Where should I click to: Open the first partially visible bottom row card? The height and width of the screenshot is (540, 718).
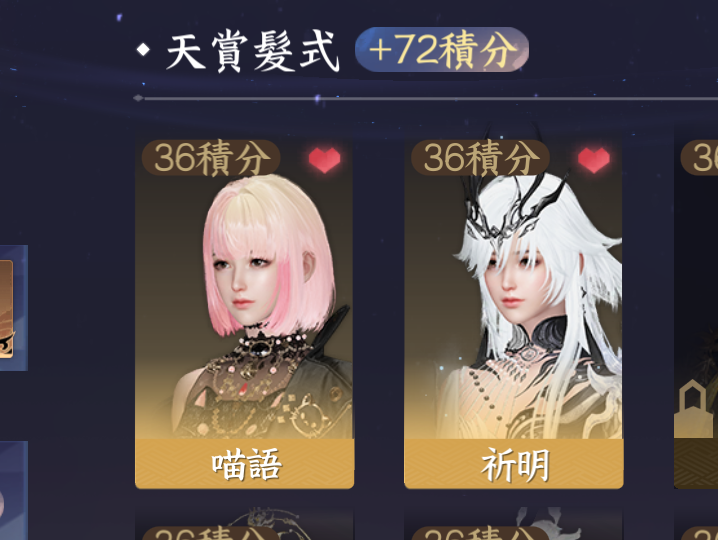(245, 524)
